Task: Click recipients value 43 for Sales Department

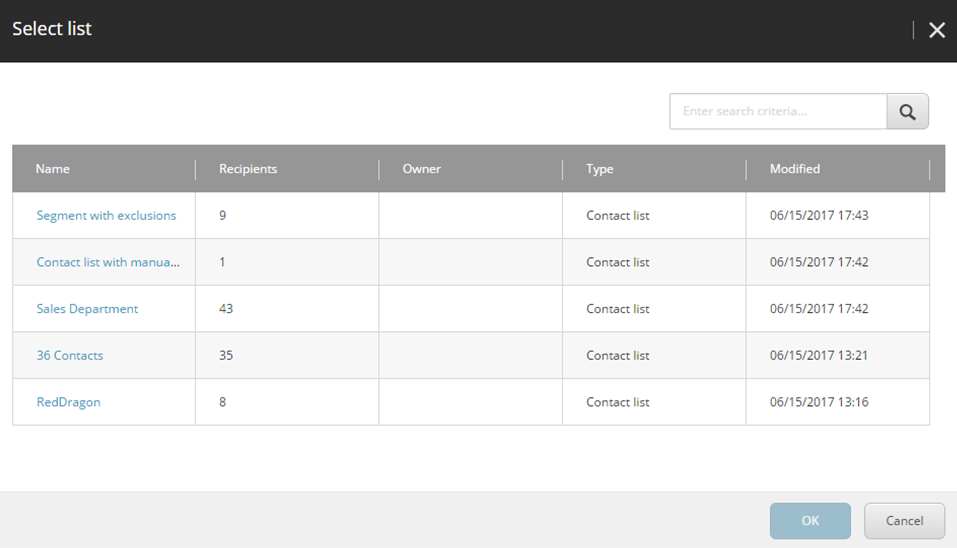Action: tap(226, 309)
